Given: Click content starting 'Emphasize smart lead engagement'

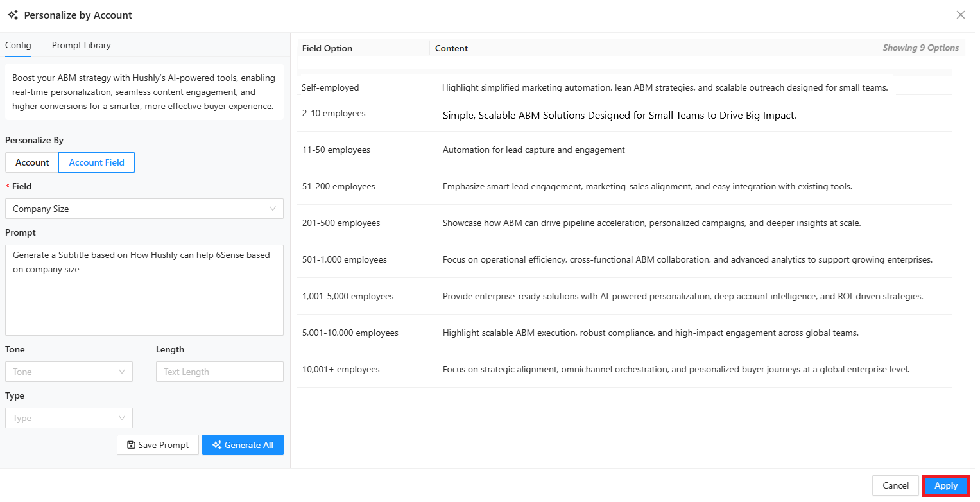Looking at the screenshot, I should (x=648, y=186).
